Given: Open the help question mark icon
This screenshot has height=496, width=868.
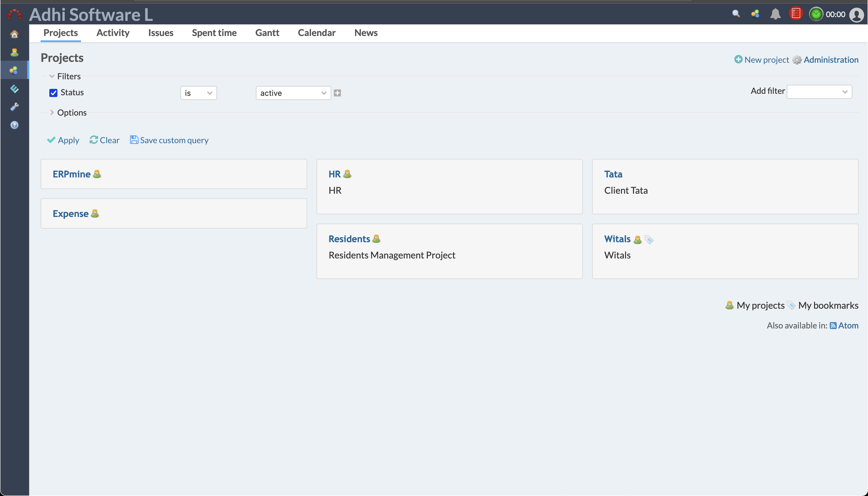Looking at the screenshot, I should tap(14, 125).
